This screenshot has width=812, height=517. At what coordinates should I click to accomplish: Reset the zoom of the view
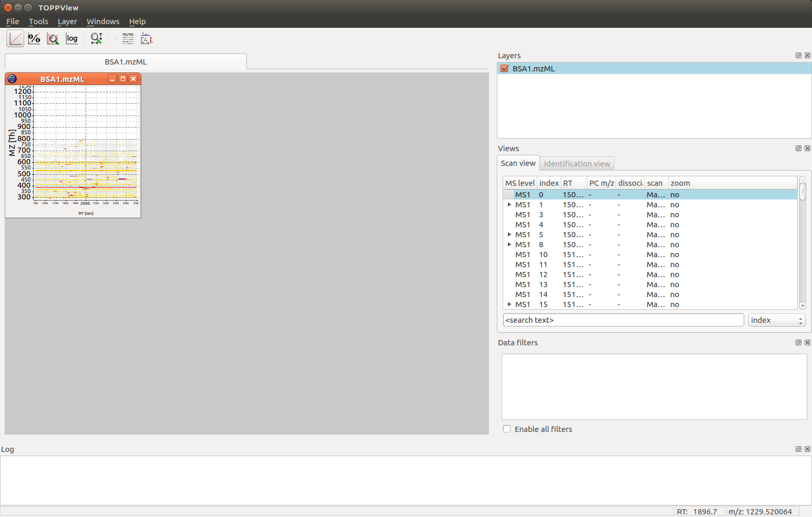pos(97,38)
